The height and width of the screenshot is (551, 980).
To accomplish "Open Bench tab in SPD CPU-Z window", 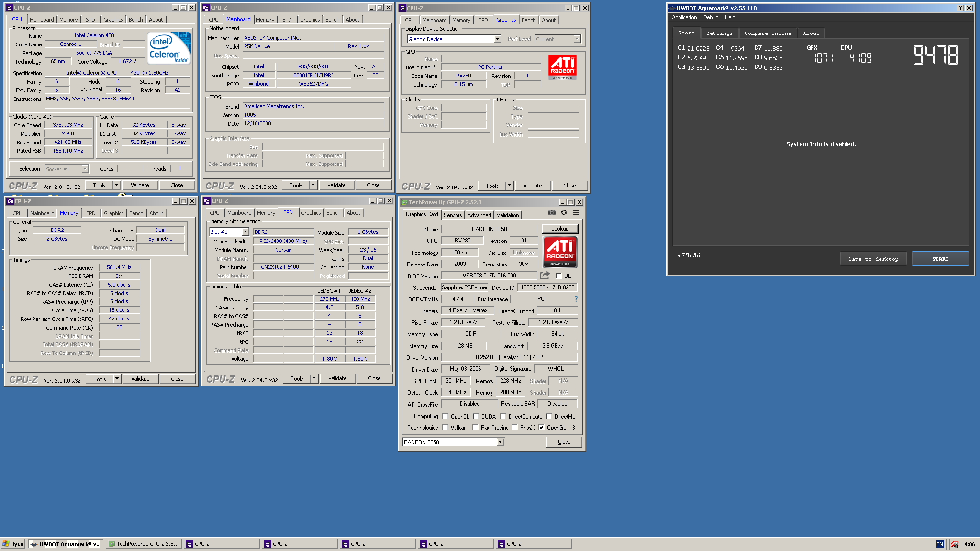I will (x=334, y=213).
